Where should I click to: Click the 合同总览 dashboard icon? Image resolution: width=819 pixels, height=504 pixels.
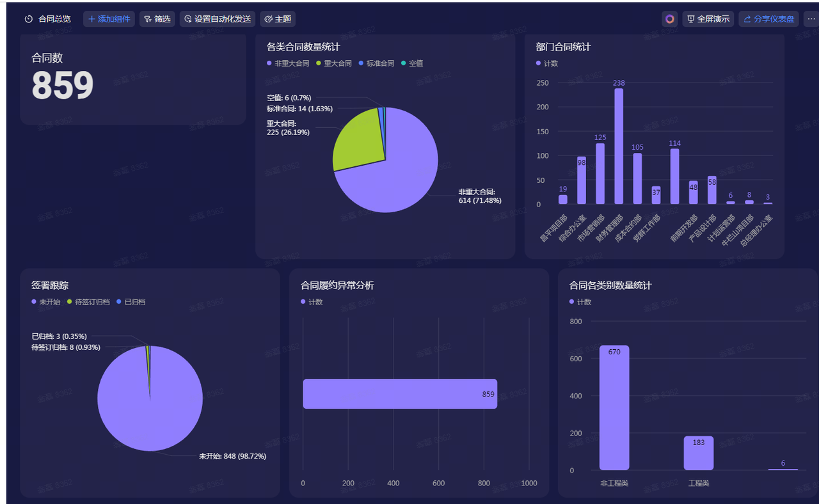pos(29,19)
